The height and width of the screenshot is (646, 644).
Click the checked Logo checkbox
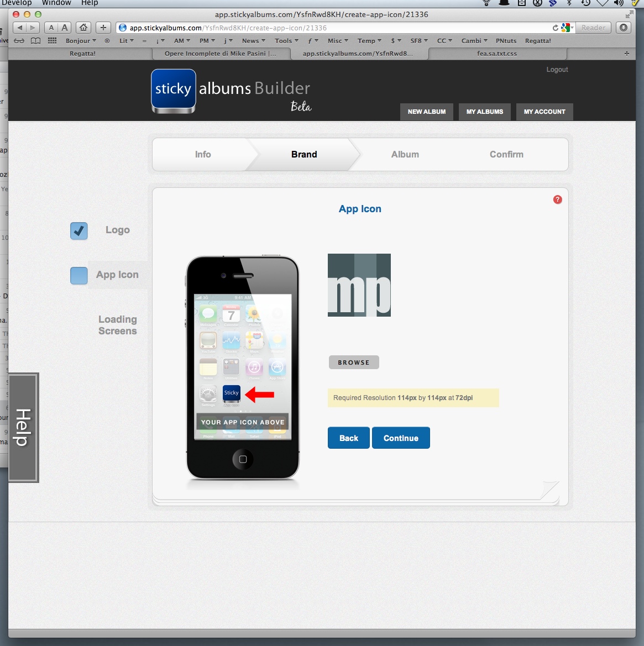pos(79,231)
